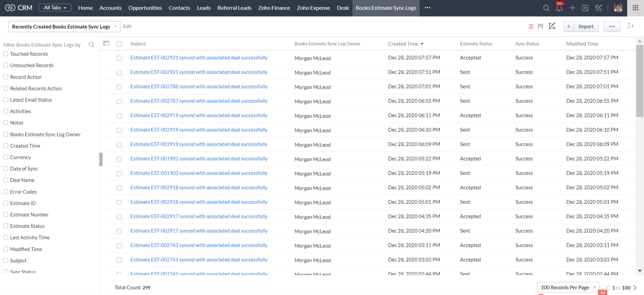Check the Estimate Status filter
This screenshot has width=644, height=295.
pos(6,226)
